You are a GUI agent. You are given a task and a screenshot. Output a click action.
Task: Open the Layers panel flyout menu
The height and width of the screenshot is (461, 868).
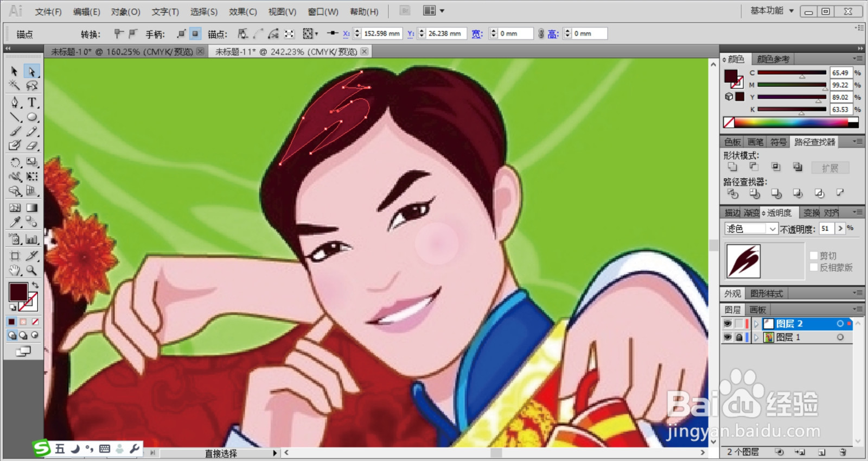(x=858, y=309)
